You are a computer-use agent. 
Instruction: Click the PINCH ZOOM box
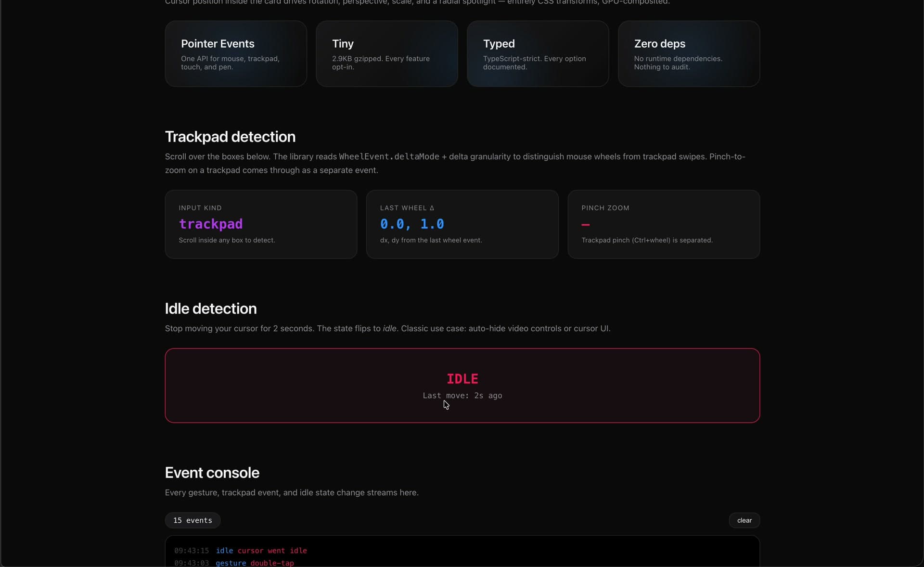[664, 224]
